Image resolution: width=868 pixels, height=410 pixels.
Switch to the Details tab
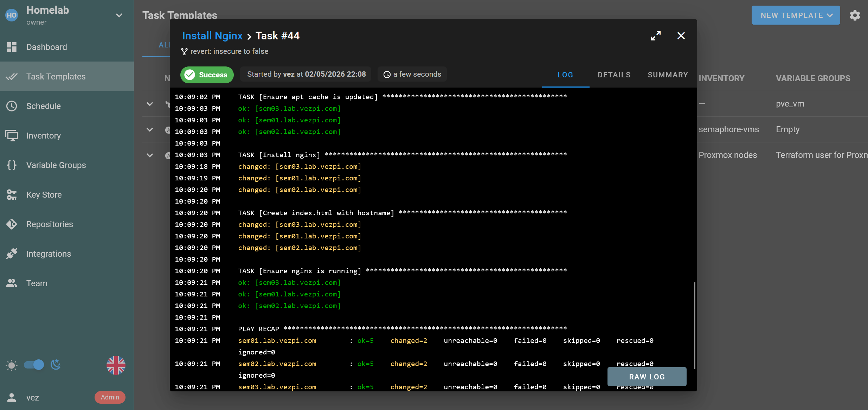coord(614,75)
